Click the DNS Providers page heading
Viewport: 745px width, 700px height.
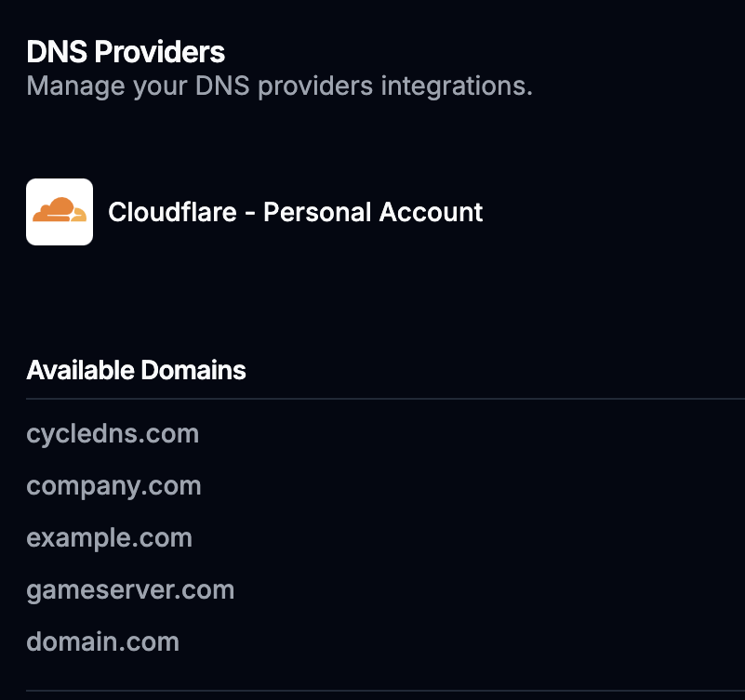pos(126,51)
